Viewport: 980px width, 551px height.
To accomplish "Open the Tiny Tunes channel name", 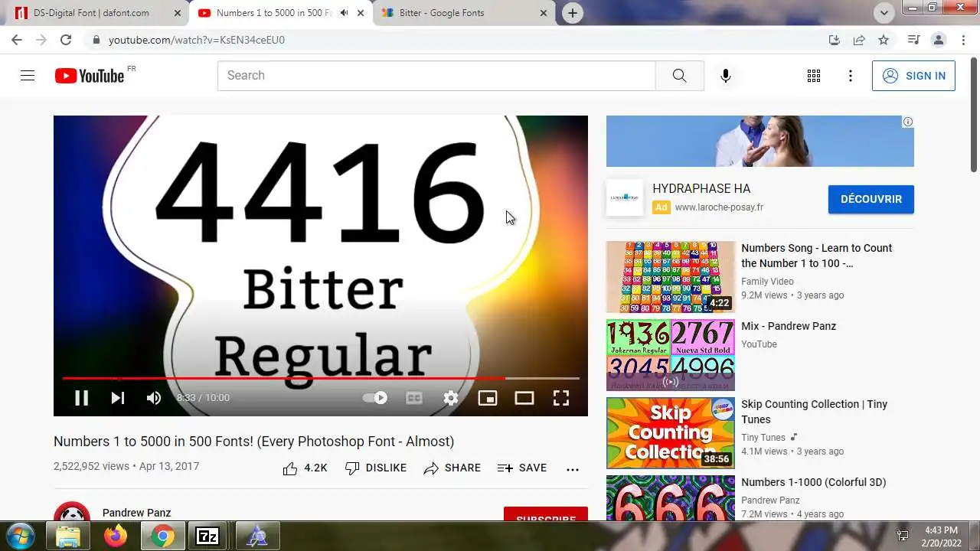I will click(763, 438).
